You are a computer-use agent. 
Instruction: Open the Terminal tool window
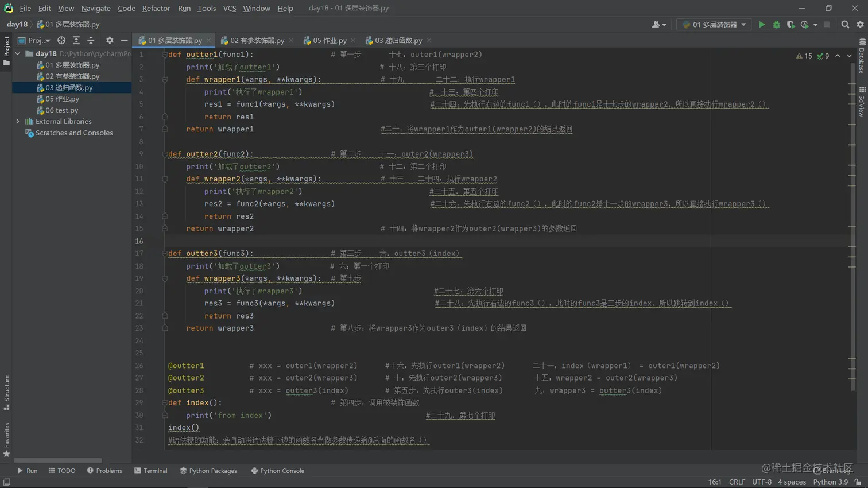click(151, 471)
